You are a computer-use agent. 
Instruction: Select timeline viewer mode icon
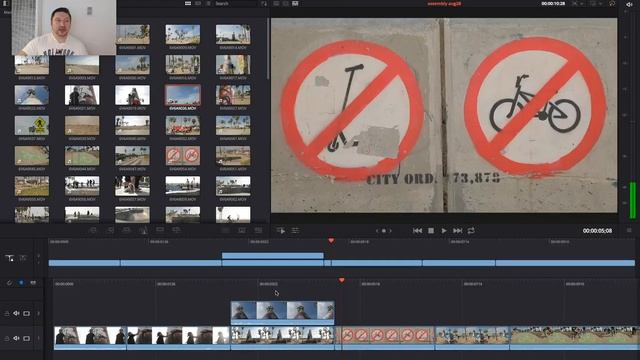coord(295,3)
